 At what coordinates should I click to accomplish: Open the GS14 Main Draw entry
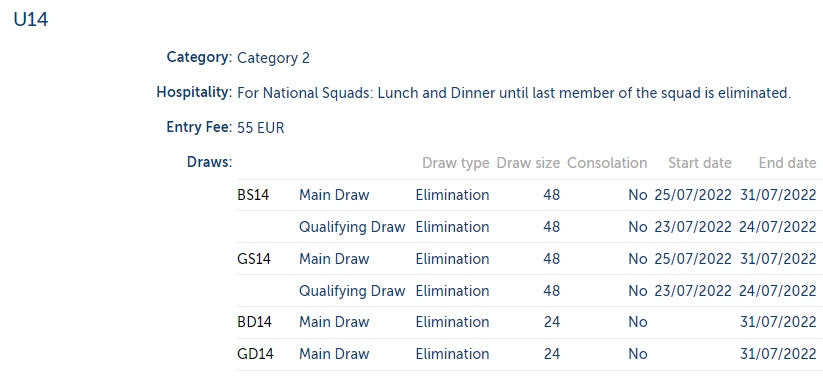pos(334,259)
